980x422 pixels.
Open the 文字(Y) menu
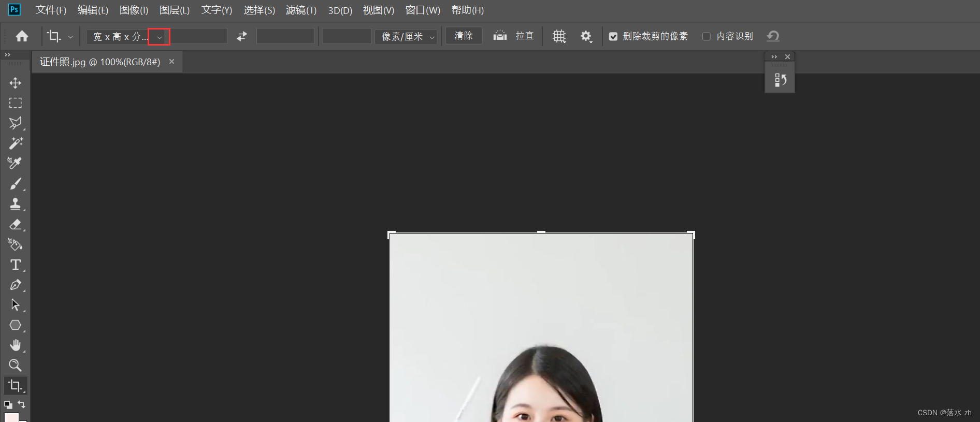(x=217, y=10)
